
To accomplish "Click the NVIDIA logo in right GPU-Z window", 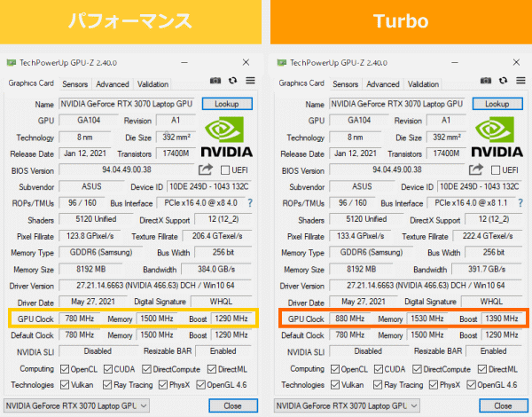I will click(497, 137).
